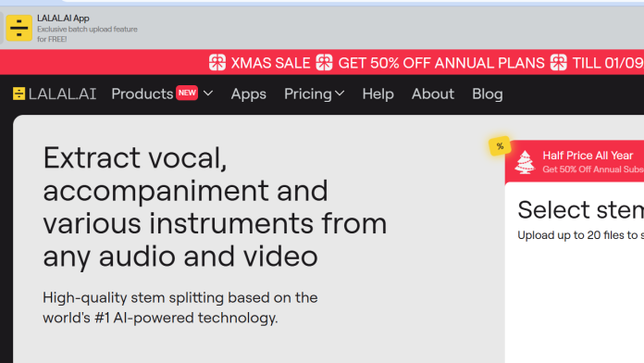The width and height of the screenshot is (644, 363).
Task: Open the Products menu
Action: coord(142,94)
